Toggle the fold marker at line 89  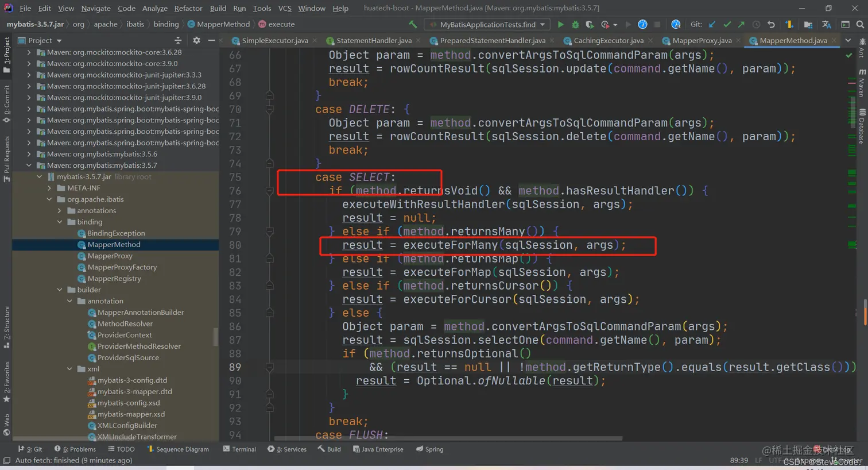click(x=269, y=367)
